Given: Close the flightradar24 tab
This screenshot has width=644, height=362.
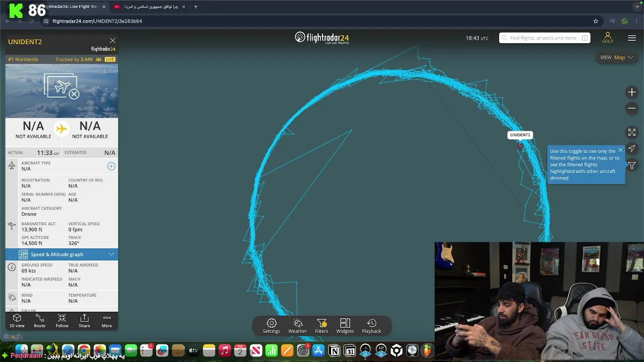Looking at the screenshot, I should pyautogui.click(x=104, y=7).
